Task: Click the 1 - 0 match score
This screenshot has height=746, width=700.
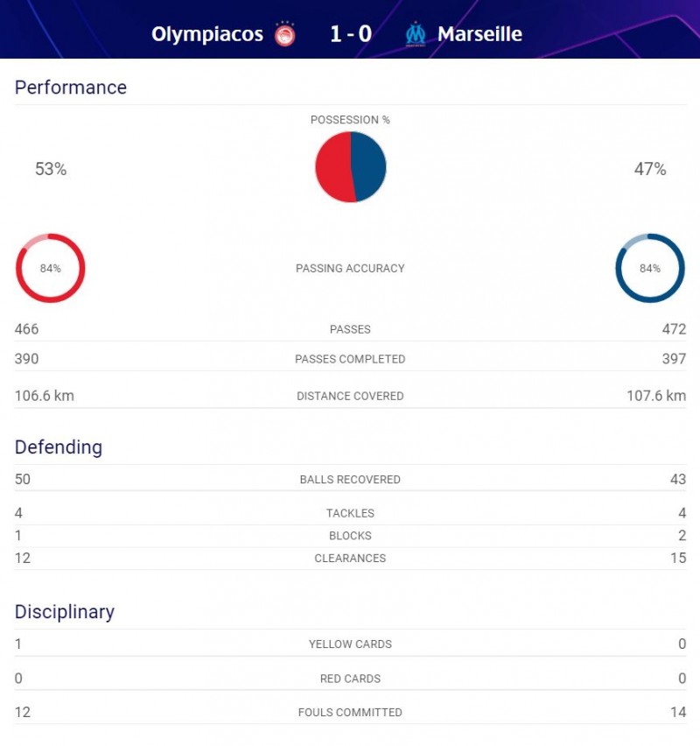Action: pos(351,34)
